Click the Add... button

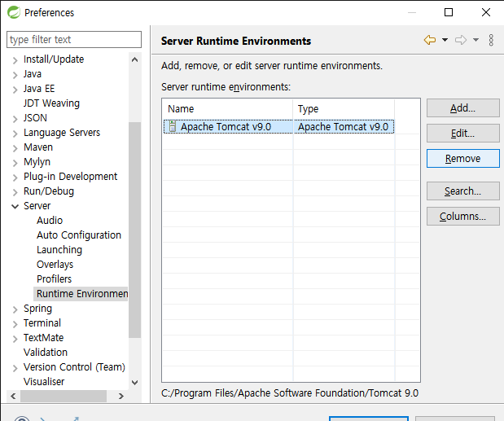[x=462, y=108]
